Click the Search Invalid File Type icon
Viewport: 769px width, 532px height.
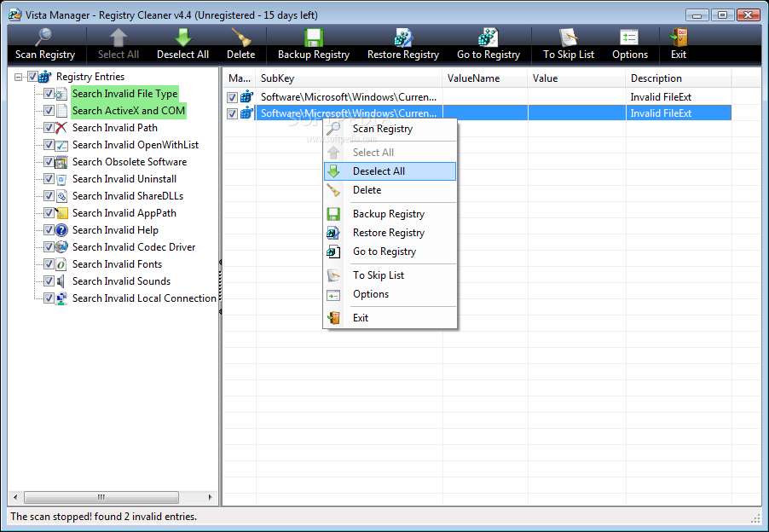(x=61, y=94)
